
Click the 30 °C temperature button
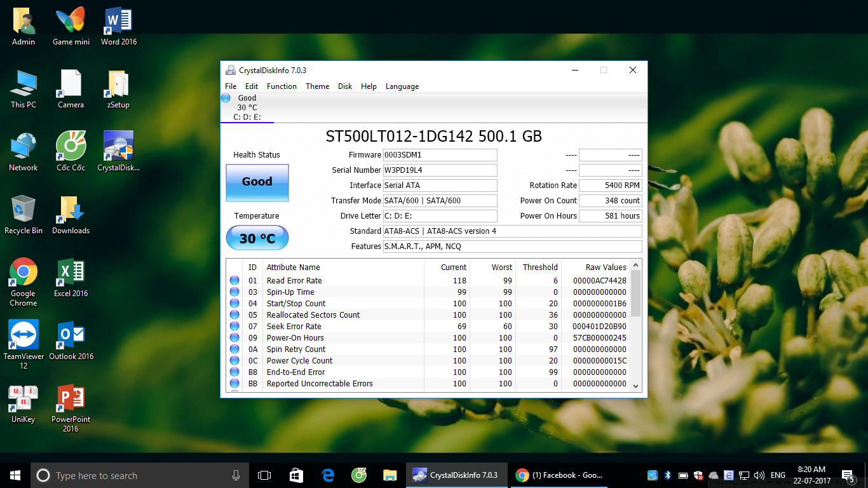tap(257, 238)
